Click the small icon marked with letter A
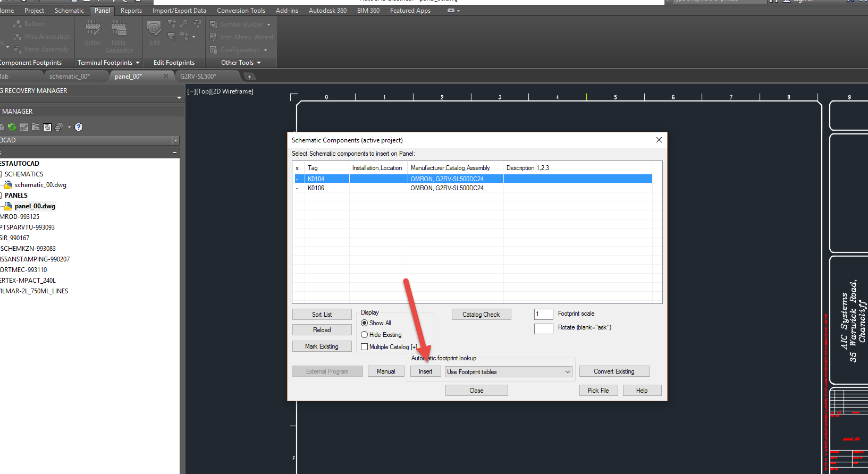868x474 pixels. coord(184,24)
